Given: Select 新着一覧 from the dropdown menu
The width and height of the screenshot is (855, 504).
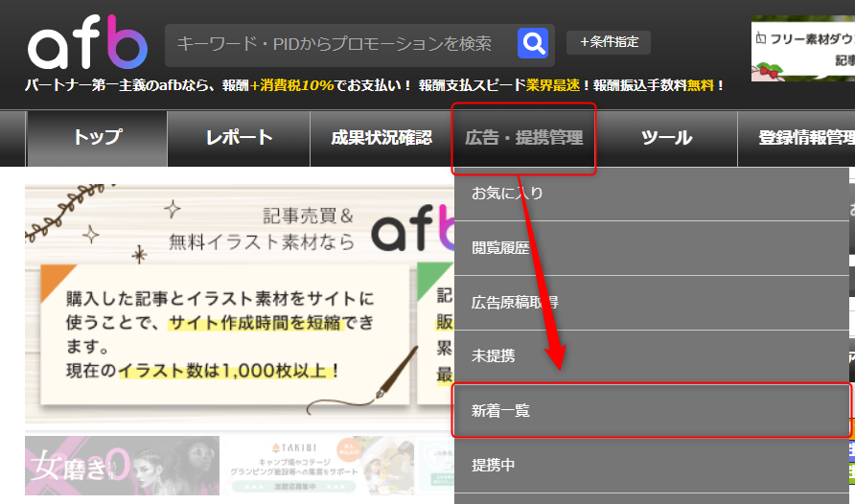Looking at the screenshot, I should pos(652,411).
